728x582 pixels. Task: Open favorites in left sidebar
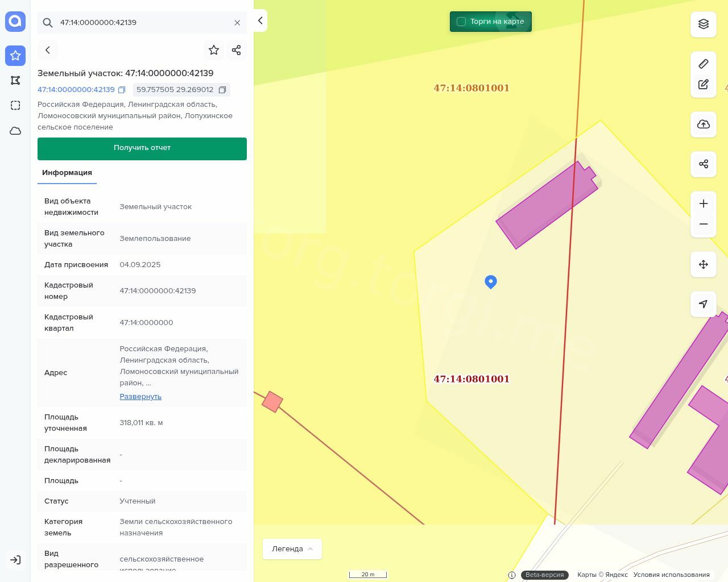pyautogui.click(x=15, y=56)
